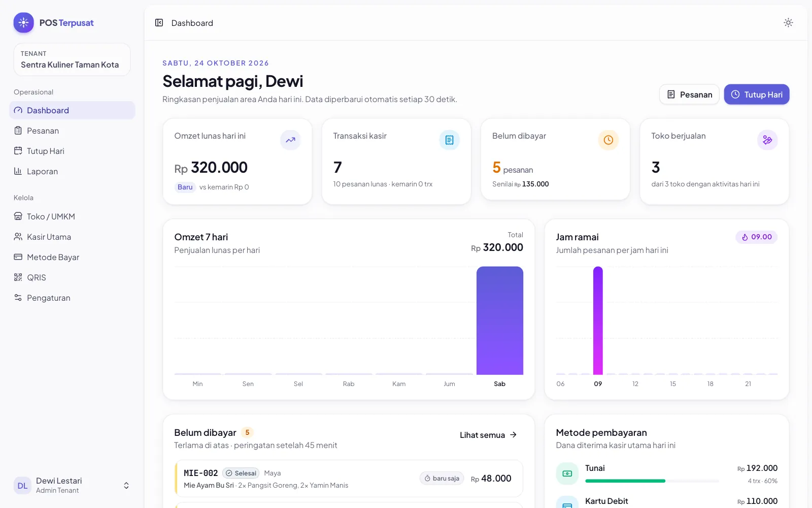Click receipt icon on Transaksi kasir card

449,140
